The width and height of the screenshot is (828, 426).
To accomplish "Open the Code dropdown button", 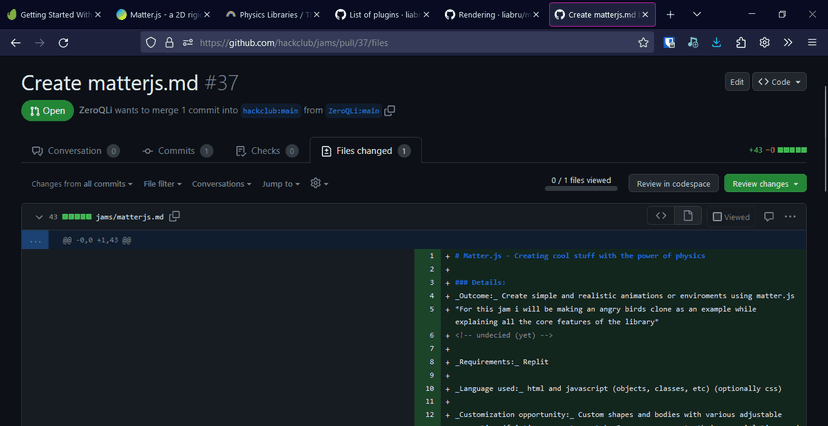I will [x=779, y=82].
